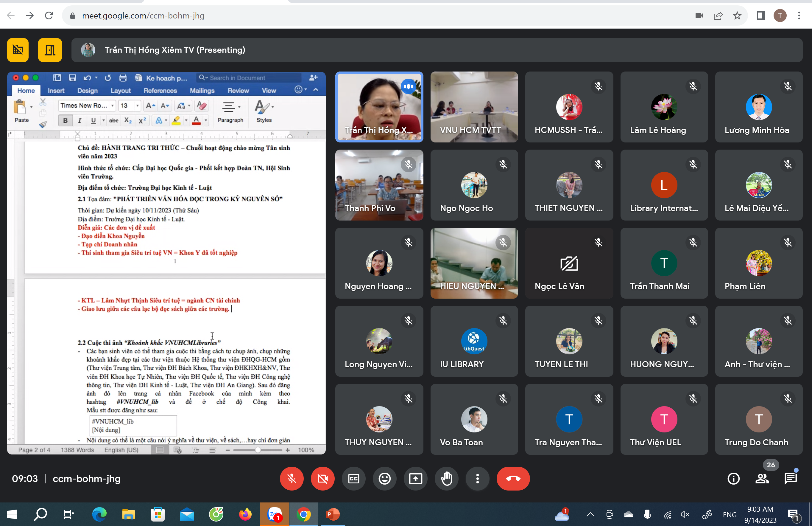This screenshot has width=812, height=526.
Task: Open the Paragraph options dropdown
Action: coord(230,111)
